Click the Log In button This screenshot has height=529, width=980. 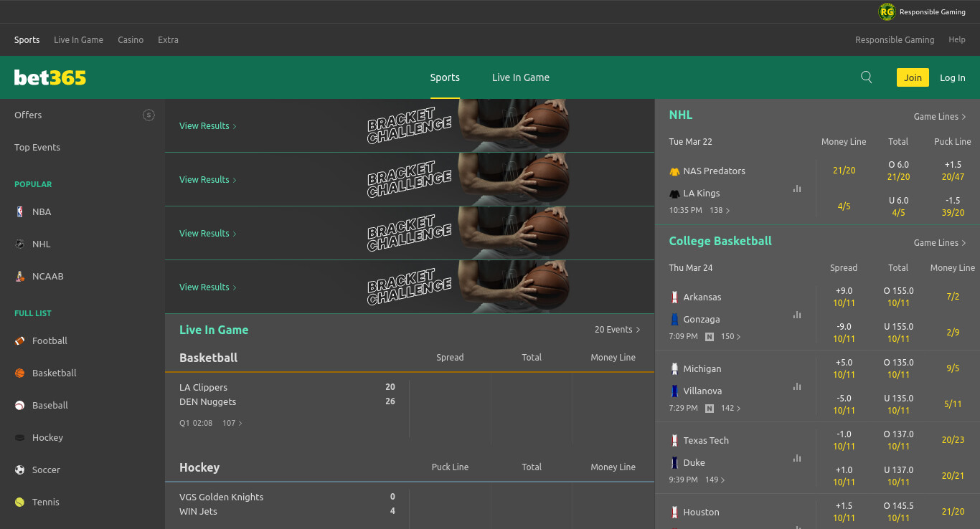(953, 77)
